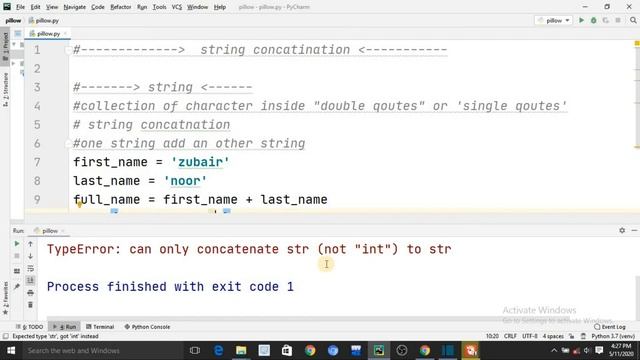Viewport: 640px width, 360px height.
Task: Toggle read-only lock icon in status bar
Action: (x=571, y=336)
